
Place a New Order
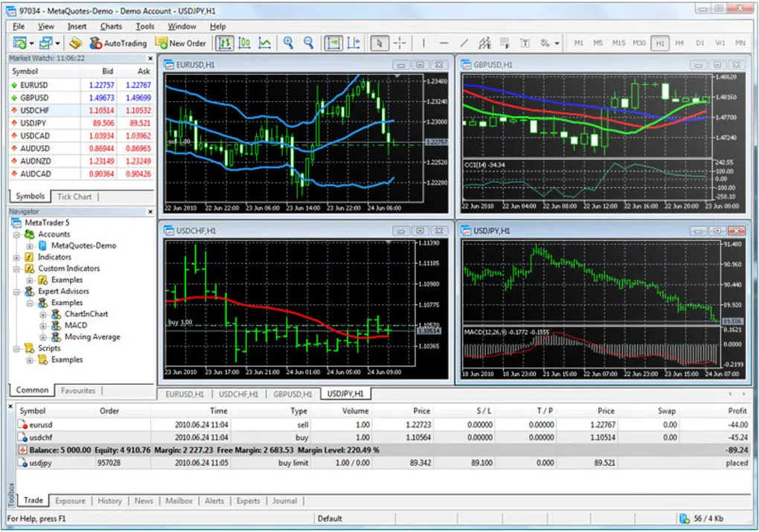(181, 42)
